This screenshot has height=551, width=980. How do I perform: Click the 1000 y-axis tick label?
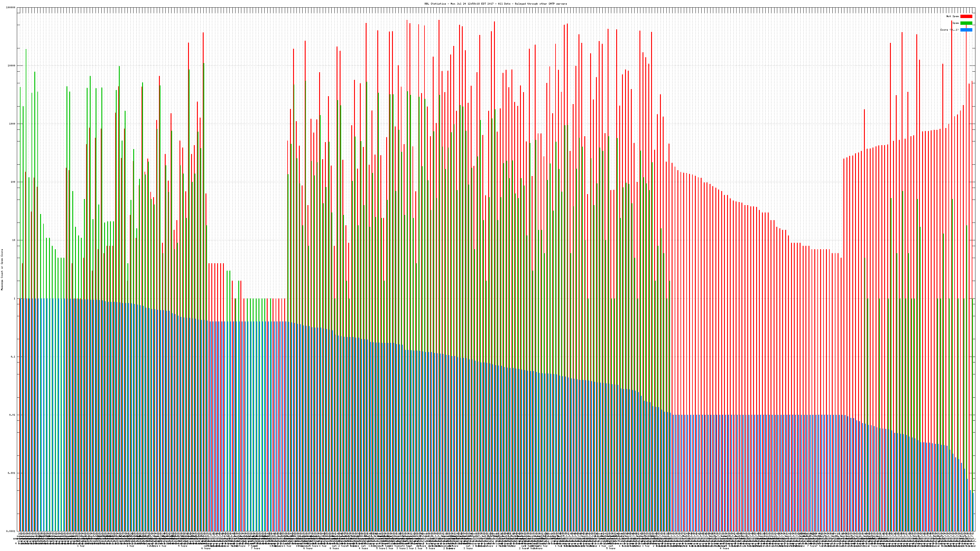[13, 124]
